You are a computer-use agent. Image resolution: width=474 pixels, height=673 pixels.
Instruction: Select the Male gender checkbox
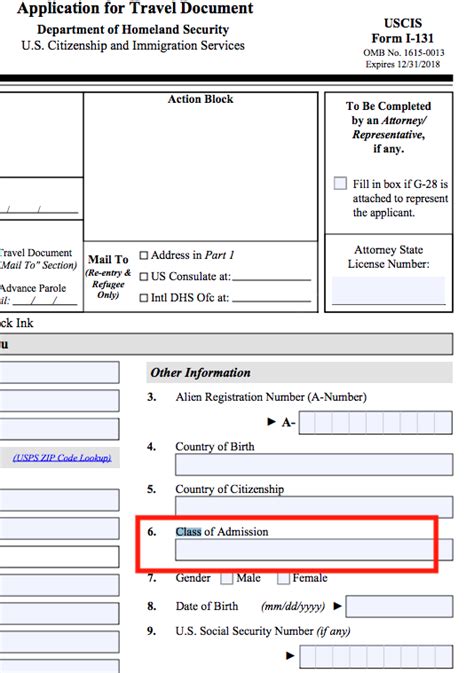(x=227, y=579)
